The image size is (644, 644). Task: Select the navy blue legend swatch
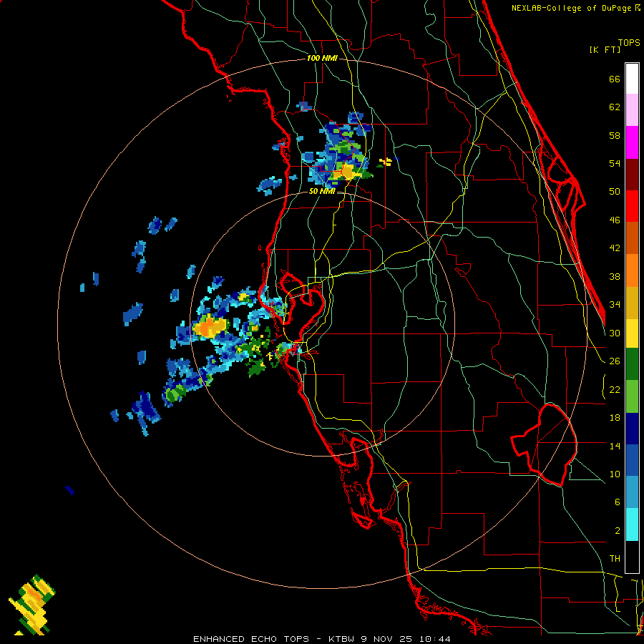pyautogui.click(x=632, y=429)
